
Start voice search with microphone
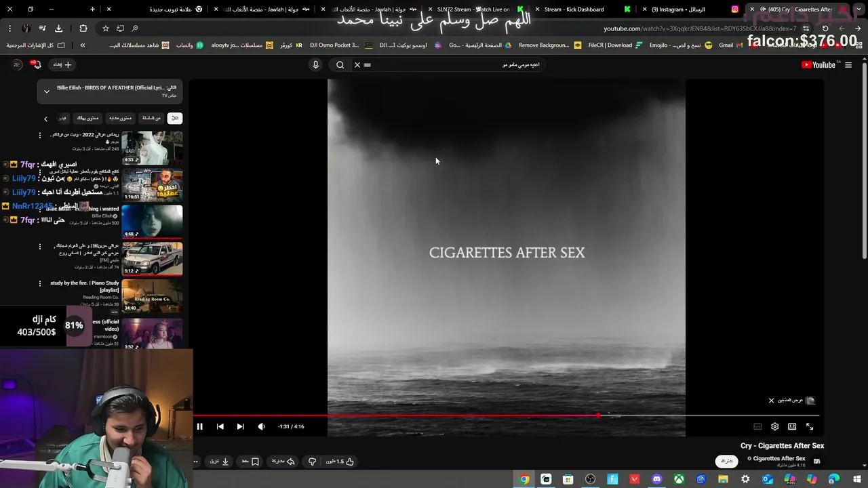pyautogui.click(x=315, y=65)
